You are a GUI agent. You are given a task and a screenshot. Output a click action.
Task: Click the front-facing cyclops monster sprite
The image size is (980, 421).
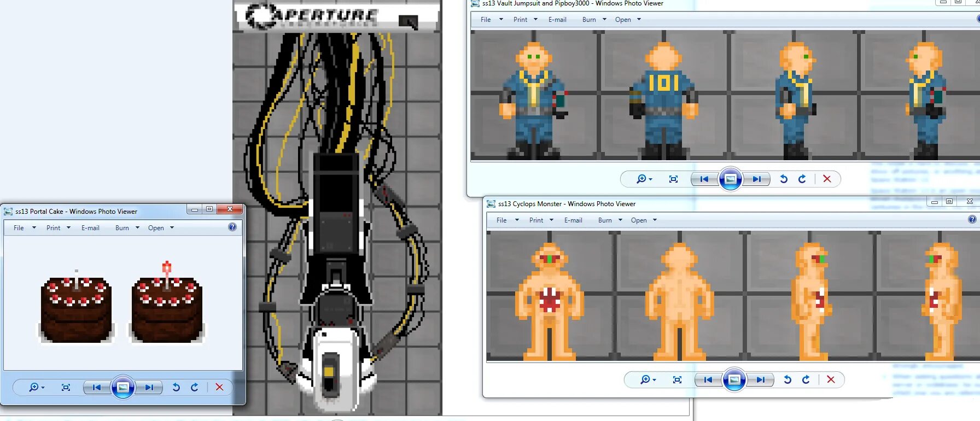550,301
